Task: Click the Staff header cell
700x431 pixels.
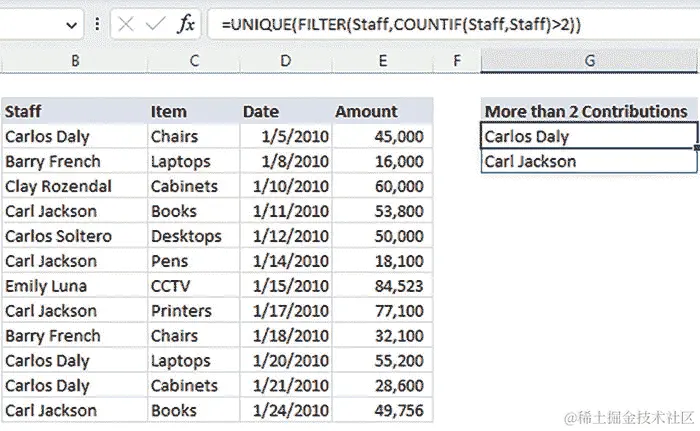Action: [74, 111]
